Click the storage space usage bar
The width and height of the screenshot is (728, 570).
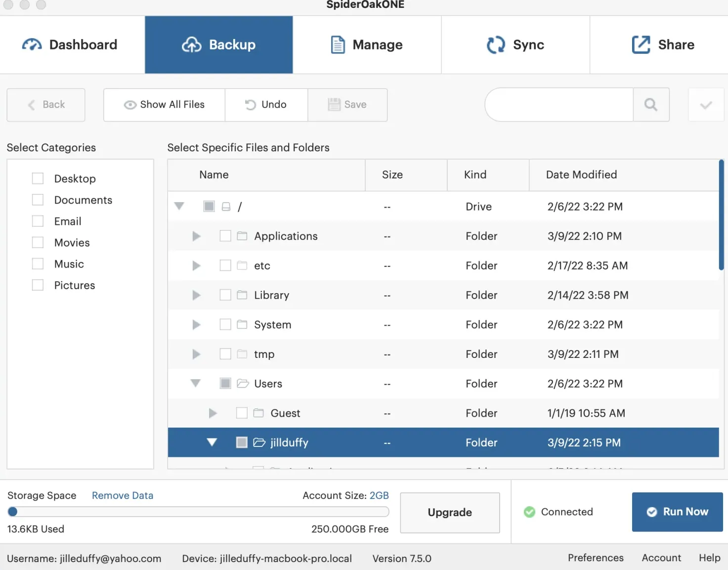(199, 512)
